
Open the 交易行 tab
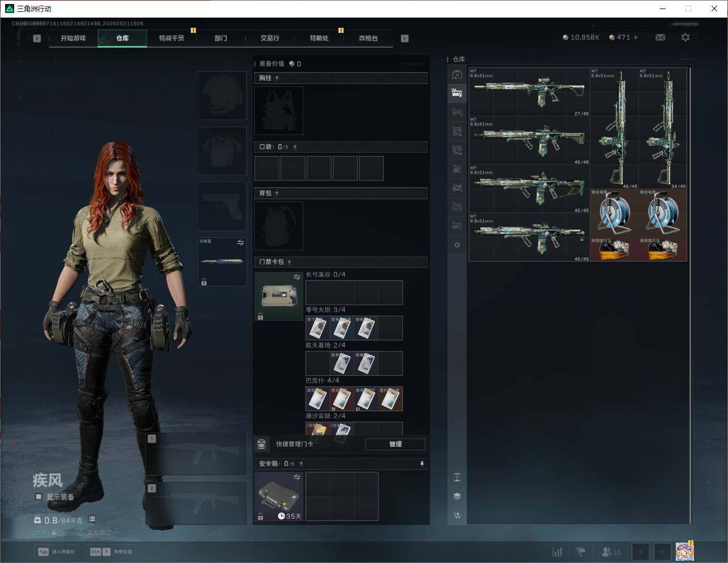click(270, 39)
